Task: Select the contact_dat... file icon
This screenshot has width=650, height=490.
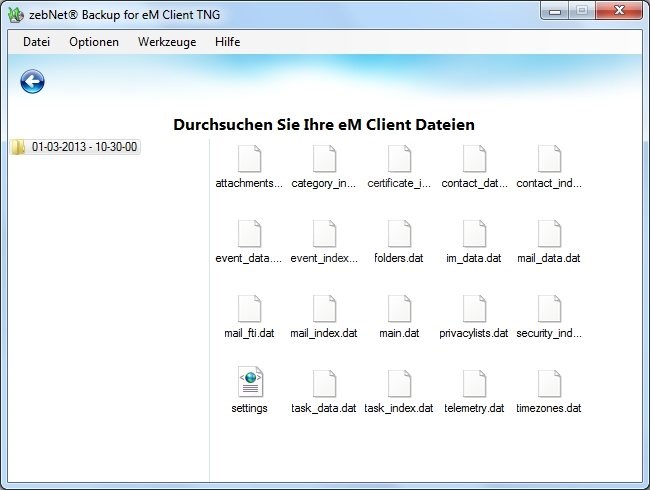Action: (474, 158)
